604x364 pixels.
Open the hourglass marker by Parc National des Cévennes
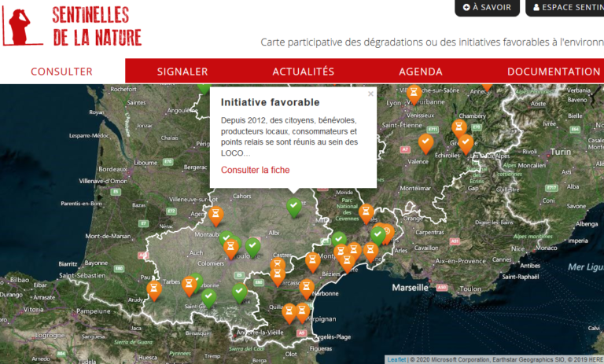coord(366,211)
